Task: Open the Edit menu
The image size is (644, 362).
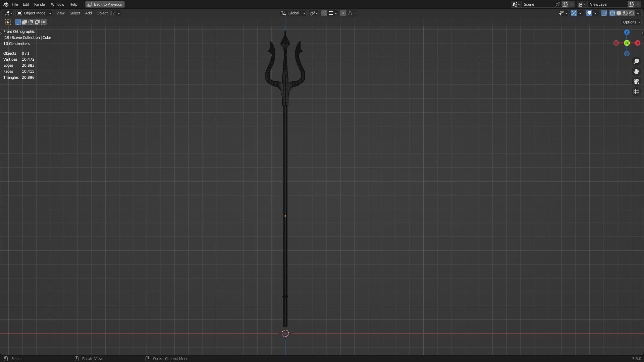Action: (x=26, y=4)
